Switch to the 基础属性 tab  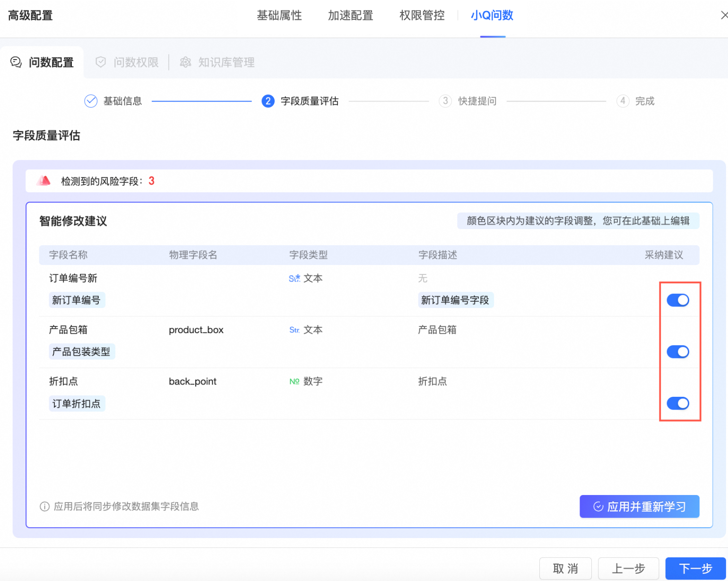click(279, 16)
